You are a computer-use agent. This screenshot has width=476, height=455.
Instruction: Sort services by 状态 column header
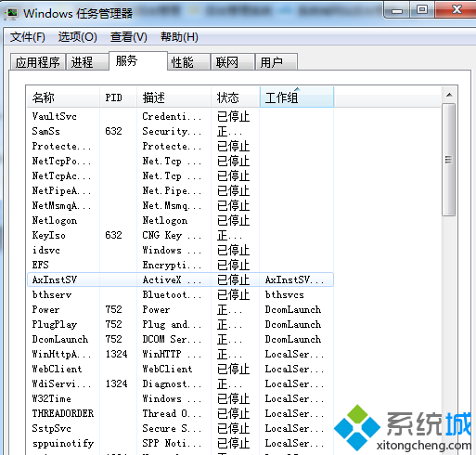coord(236,97)
